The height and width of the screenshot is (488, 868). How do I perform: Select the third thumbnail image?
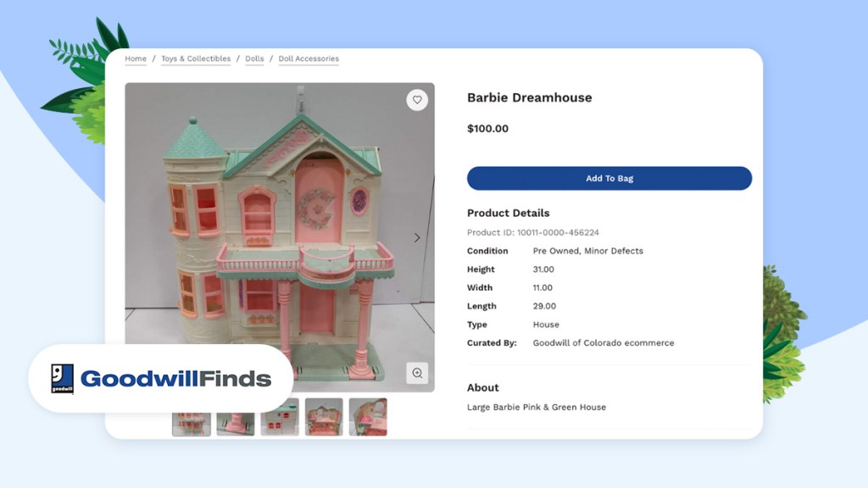(280, 417)
